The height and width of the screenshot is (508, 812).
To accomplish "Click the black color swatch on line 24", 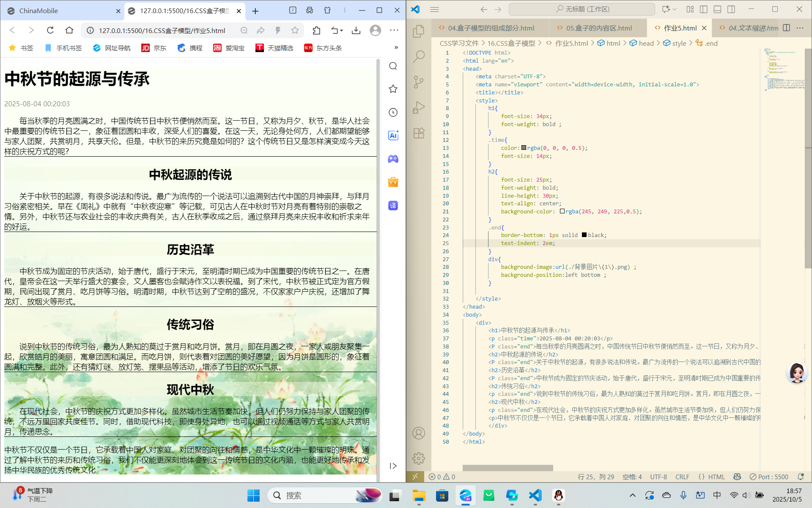I will point(584,235).
